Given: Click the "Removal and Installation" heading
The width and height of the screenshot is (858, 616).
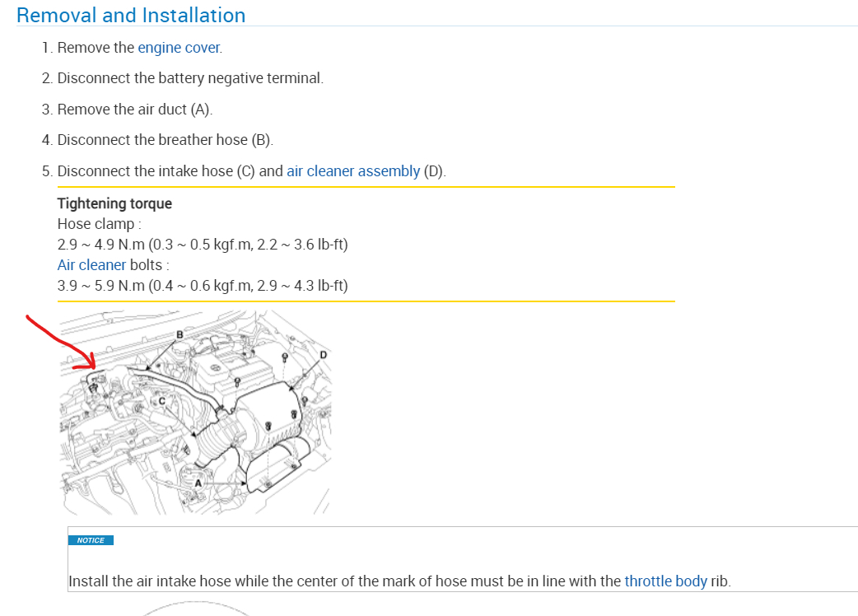Looking at the screenshot, I should (131, 16).
